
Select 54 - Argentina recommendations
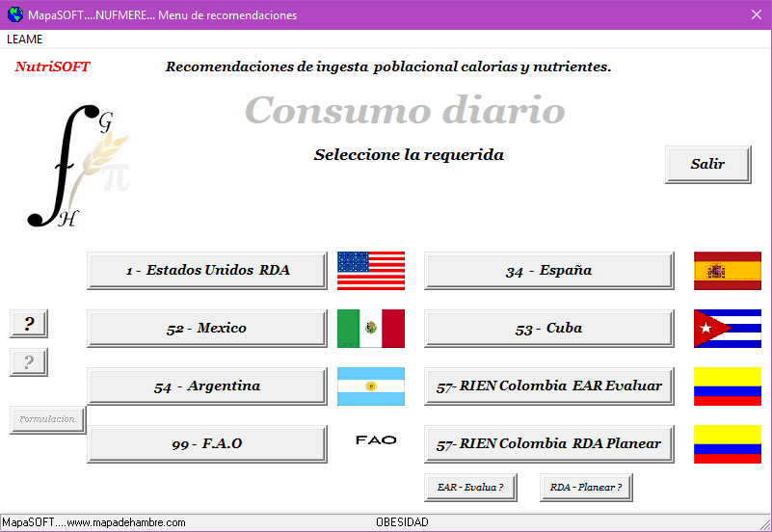[x=207, y=386]
